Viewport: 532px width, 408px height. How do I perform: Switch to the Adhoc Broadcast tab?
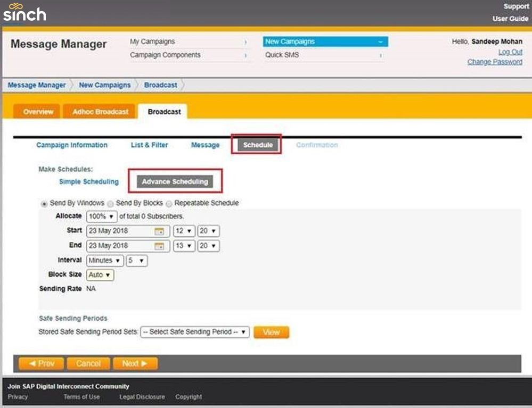click(x=101, y=112)
